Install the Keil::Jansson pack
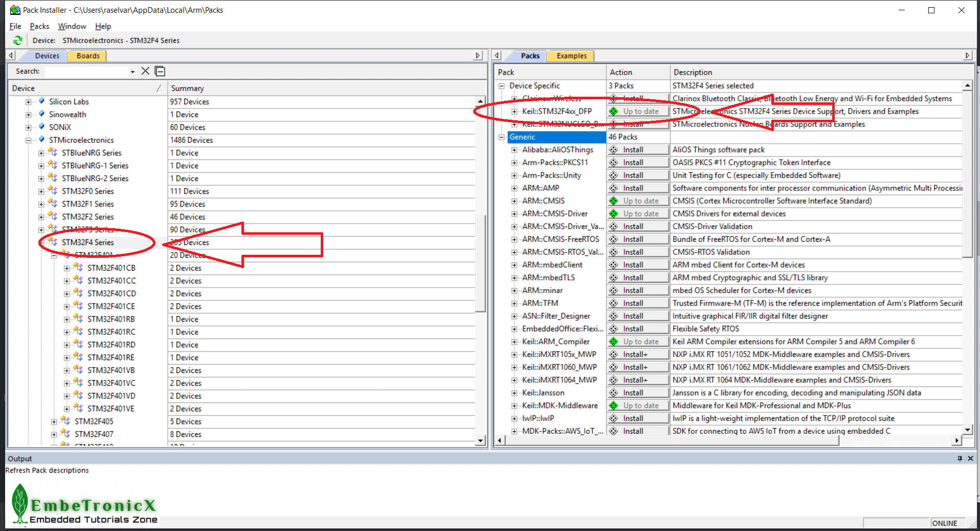Screen dimensions: 980x531 pos(638,393)
